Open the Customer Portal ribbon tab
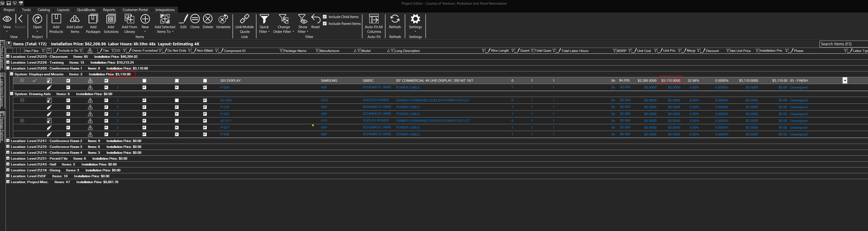This screenshot has height=231, width=868. (135, 10)
